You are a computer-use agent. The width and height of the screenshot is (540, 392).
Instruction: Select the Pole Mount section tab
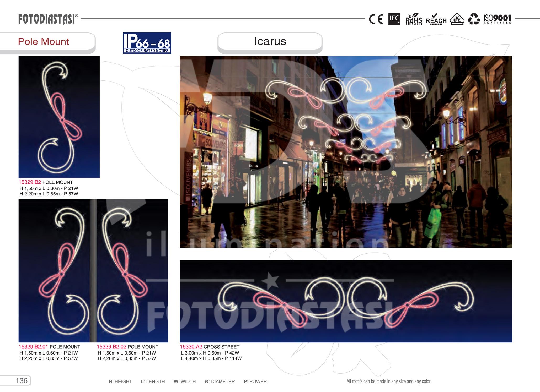[44, 42]
